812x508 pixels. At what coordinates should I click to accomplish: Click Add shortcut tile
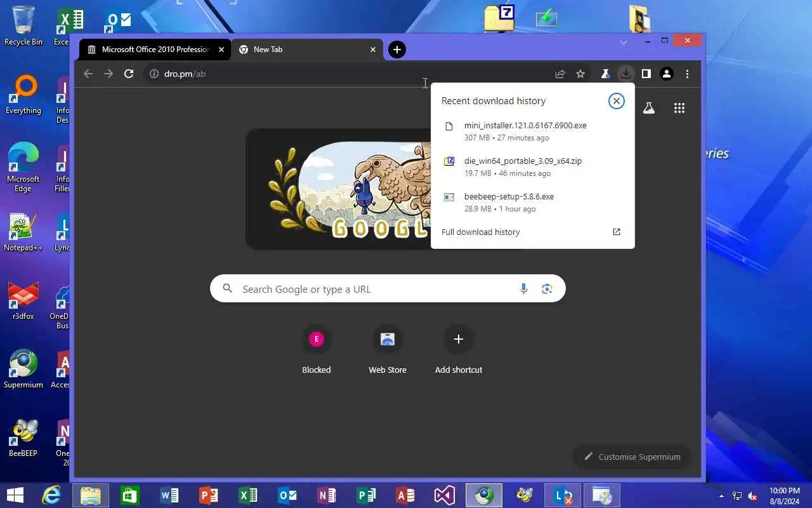pyautogui.click(x=459, y=350)
